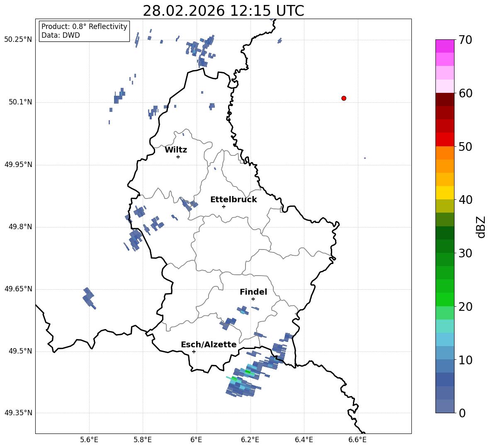Pick the dark green swatch above 30
Viewport: 491px width, 448px height.
445,246
